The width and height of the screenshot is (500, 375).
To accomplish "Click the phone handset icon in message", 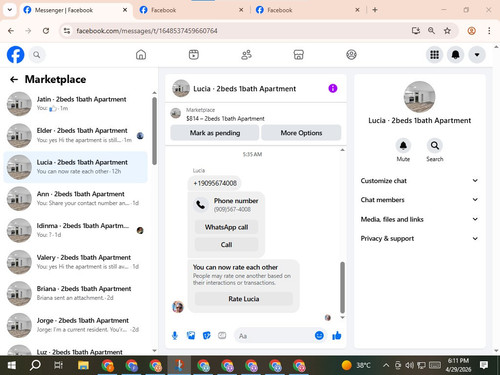I will [201, 205].
